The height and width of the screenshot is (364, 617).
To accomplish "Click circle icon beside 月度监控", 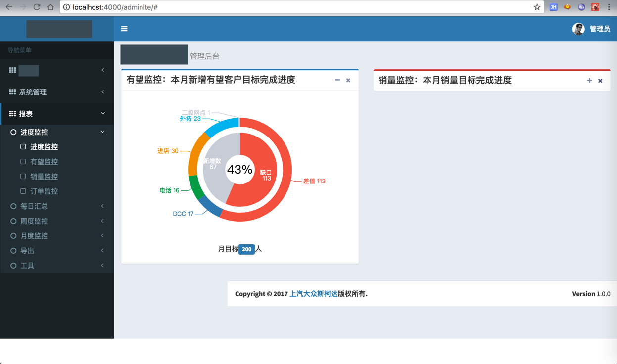I will tap(13, 236).
